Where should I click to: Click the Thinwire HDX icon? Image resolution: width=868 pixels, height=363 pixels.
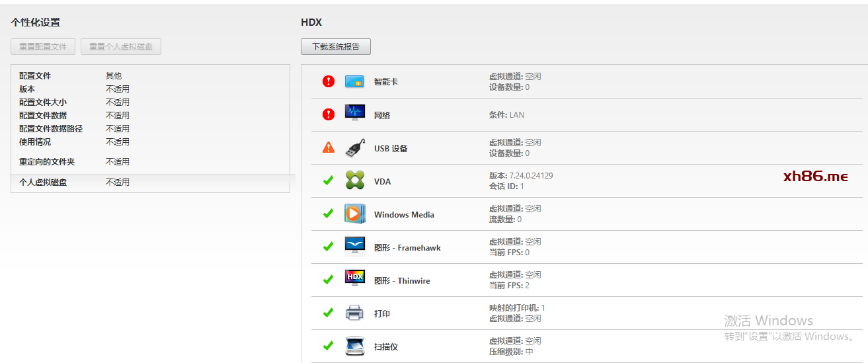[x=354, y=278]
